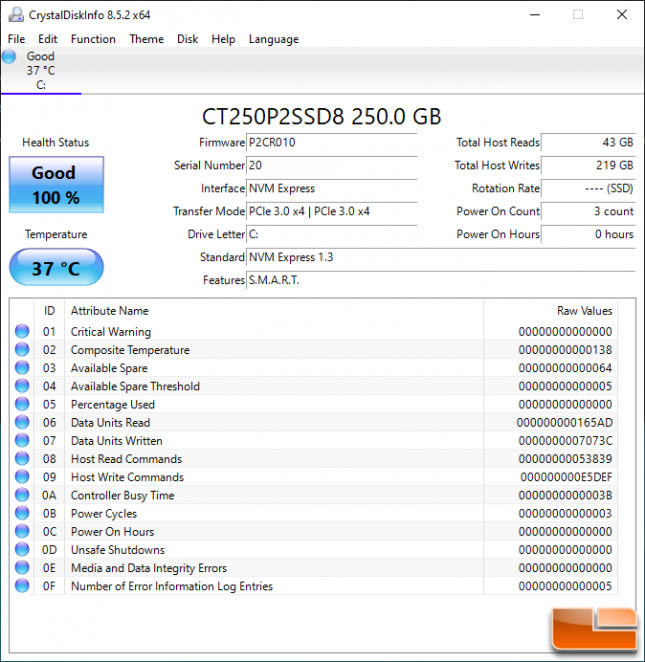This screenshot has width=645, height=662.
Task: Click status orb of Number of Error Information Log Entries
Action: click(22, 586)
